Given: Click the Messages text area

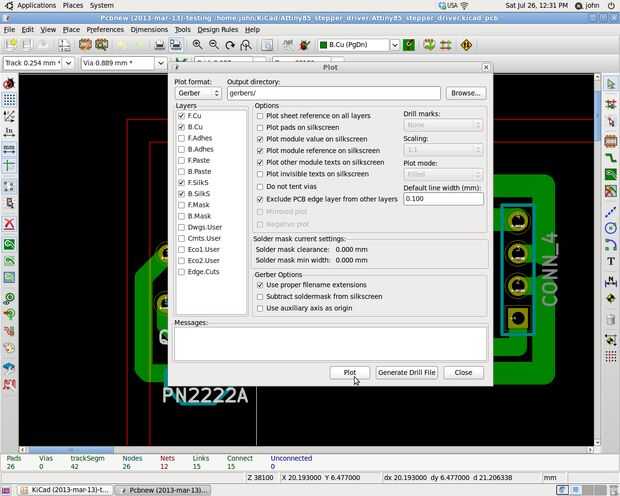Looking at the screenshot, I should tap(331, 344).
